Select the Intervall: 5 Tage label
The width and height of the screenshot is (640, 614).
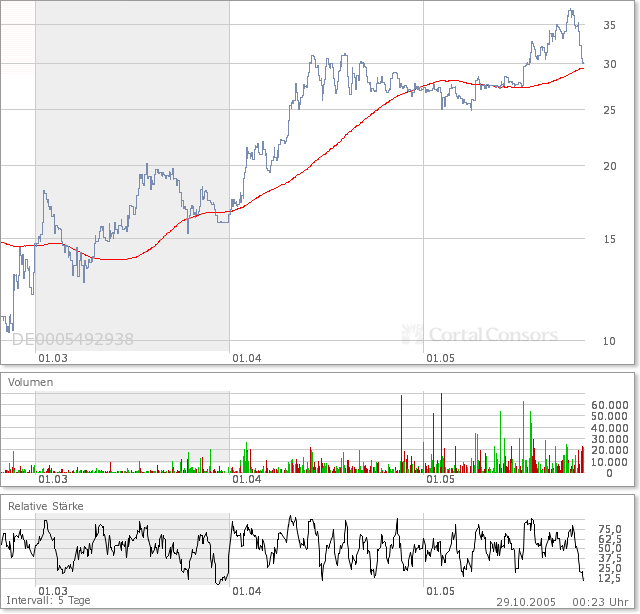click(46, 600)
